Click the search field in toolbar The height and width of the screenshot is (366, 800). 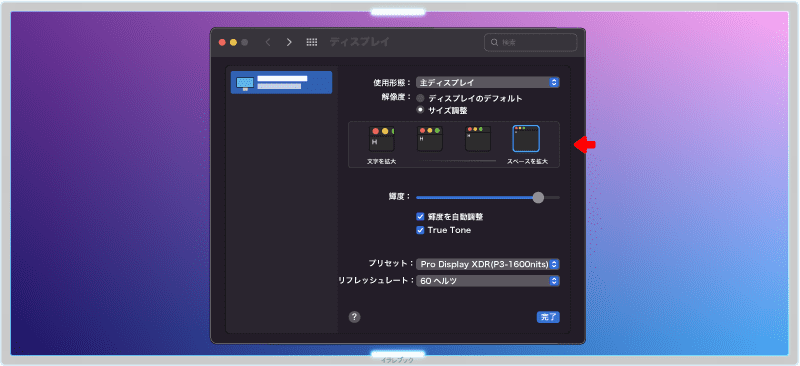tap(530, 42)
